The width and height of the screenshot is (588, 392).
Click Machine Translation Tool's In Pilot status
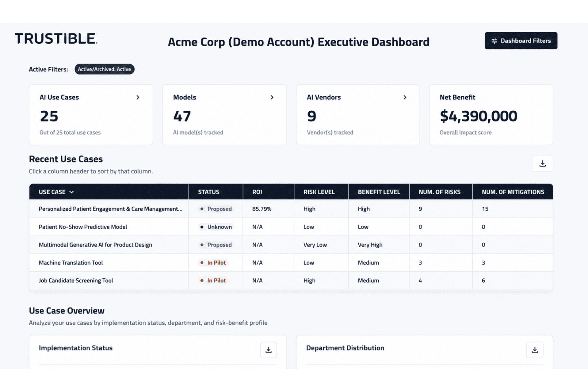coord(213,263)
